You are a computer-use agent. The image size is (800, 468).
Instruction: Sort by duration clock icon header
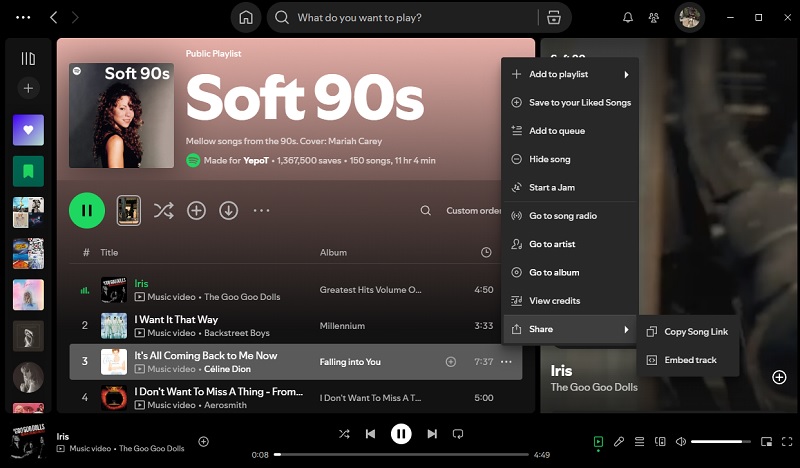[x=486, y=252]
